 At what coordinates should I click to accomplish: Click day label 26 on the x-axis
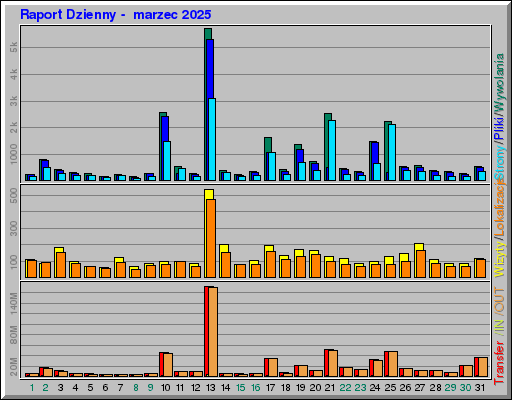click(405, 388)
